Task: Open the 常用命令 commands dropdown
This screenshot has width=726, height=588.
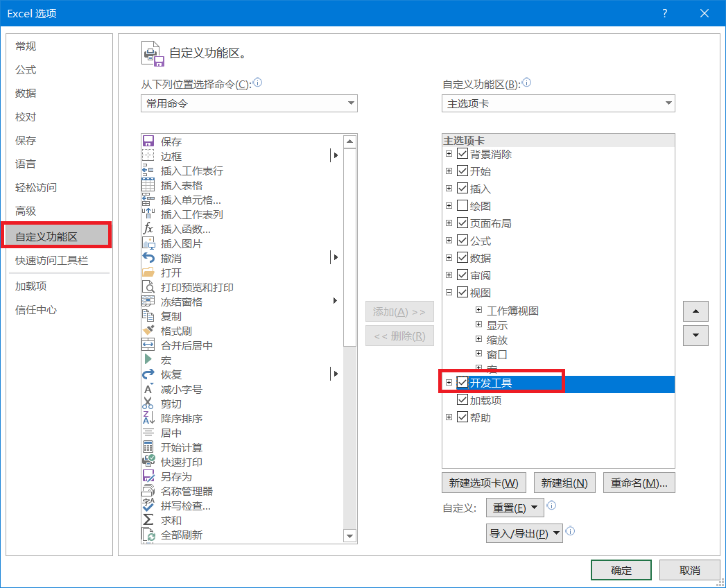Action: 249,103
